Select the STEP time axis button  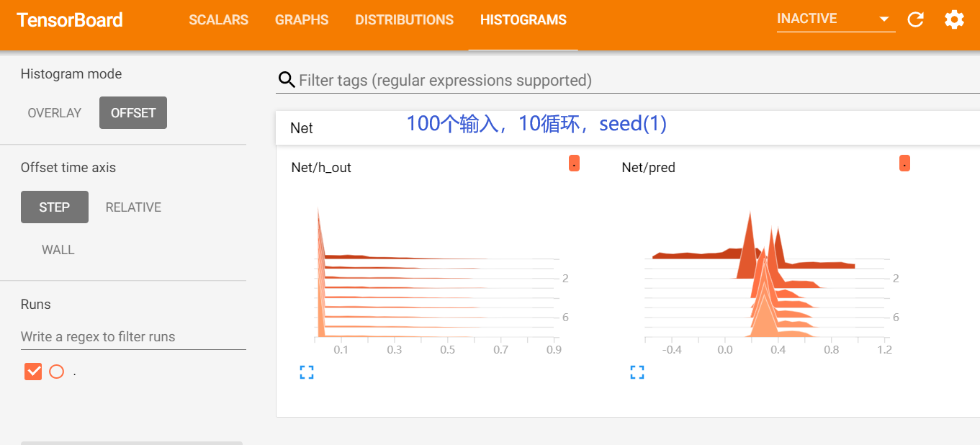(54, 207)
